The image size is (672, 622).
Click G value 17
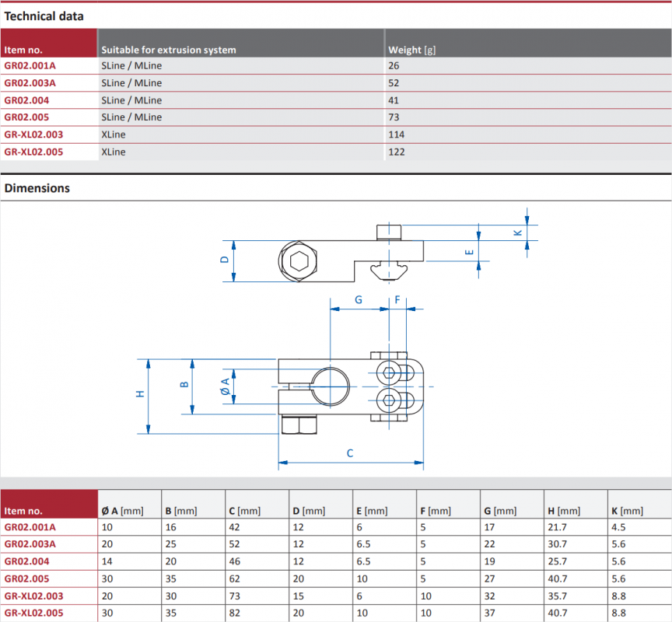[489, 527]
